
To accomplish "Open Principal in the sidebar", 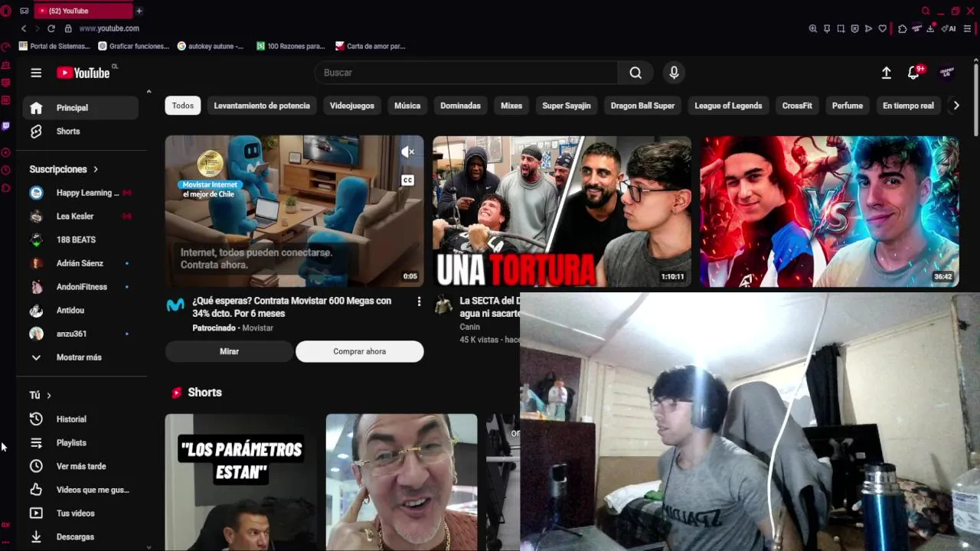I will click(x=80, y=108).
